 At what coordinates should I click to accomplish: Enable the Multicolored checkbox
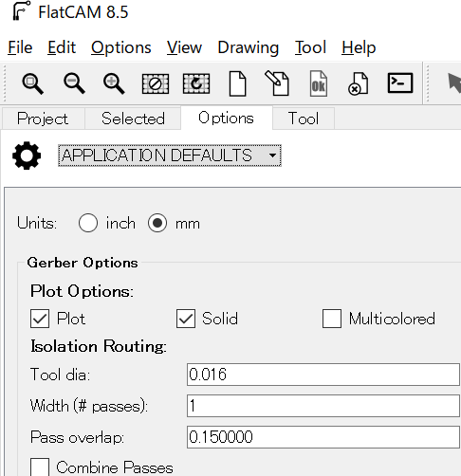332,319
